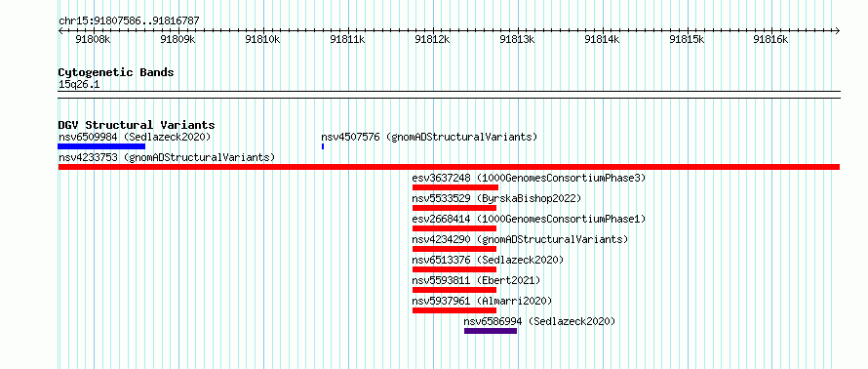Open esv3637248 (1000GenomesConsortiumPhase3) label

coord(529,178)
